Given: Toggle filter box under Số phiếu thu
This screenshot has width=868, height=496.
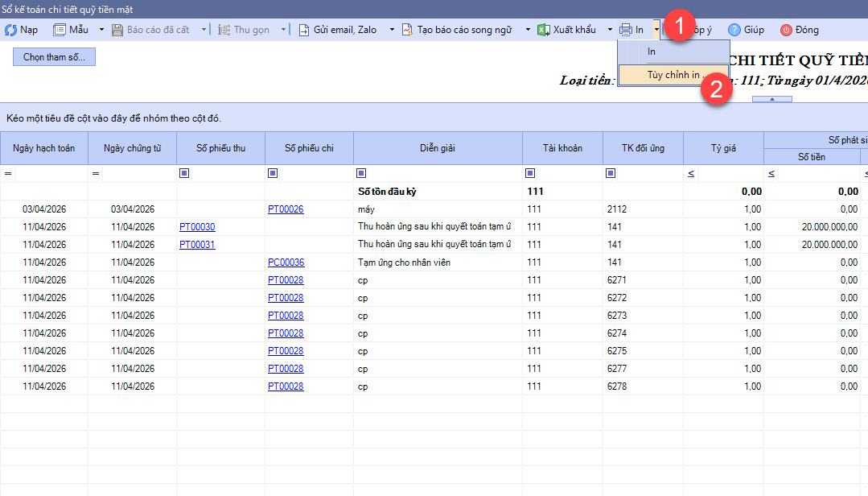Looking at the screenshot, I should point(184,173).
